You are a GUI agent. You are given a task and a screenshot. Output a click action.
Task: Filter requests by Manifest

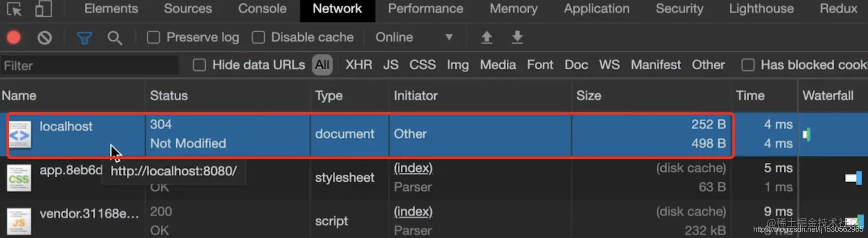(x=656, y=65)
